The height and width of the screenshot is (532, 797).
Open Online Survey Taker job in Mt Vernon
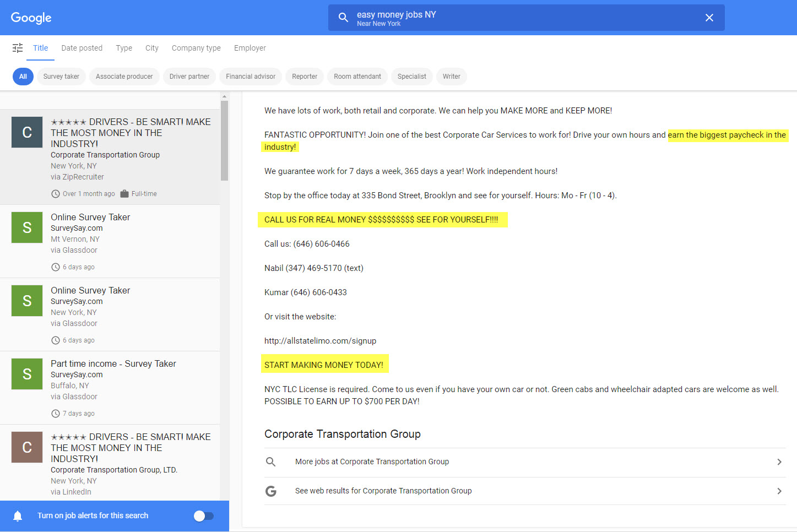(x=90, y=217)
